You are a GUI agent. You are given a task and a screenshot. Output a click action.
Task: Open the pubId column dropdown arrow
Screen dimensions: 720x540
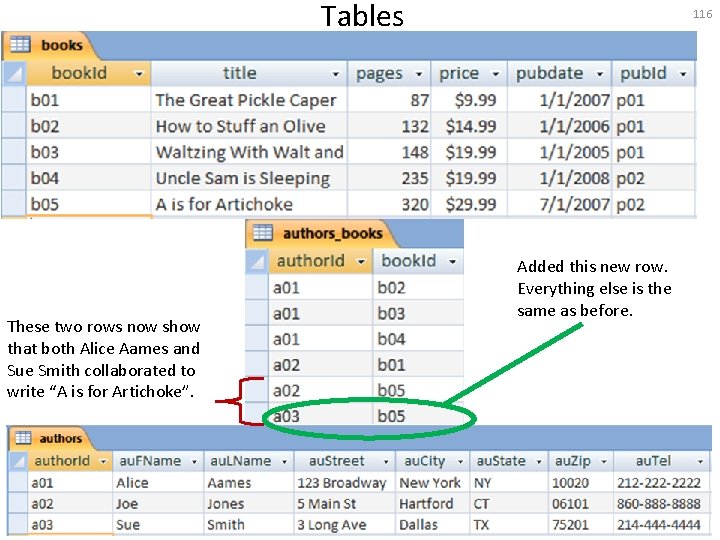tap(683, 74)
